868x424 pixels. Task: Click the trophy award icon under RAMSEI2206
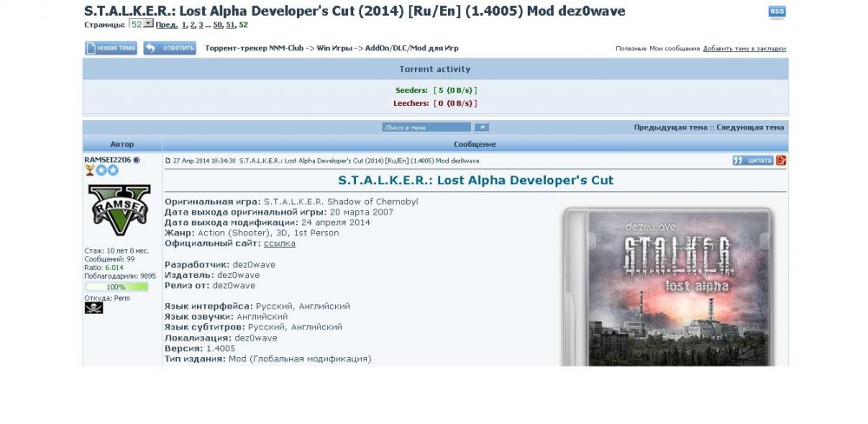89,170
